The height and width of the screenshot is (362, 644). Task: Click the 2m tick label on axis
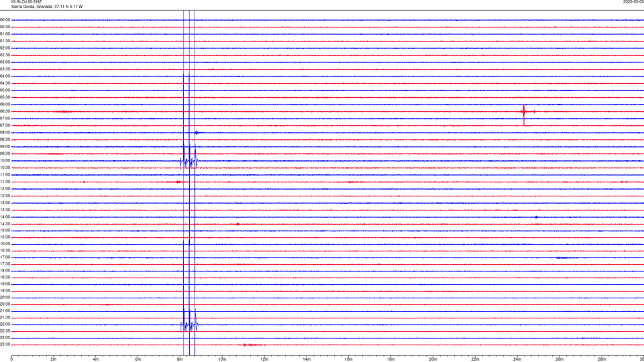click(x=54, y=359)
